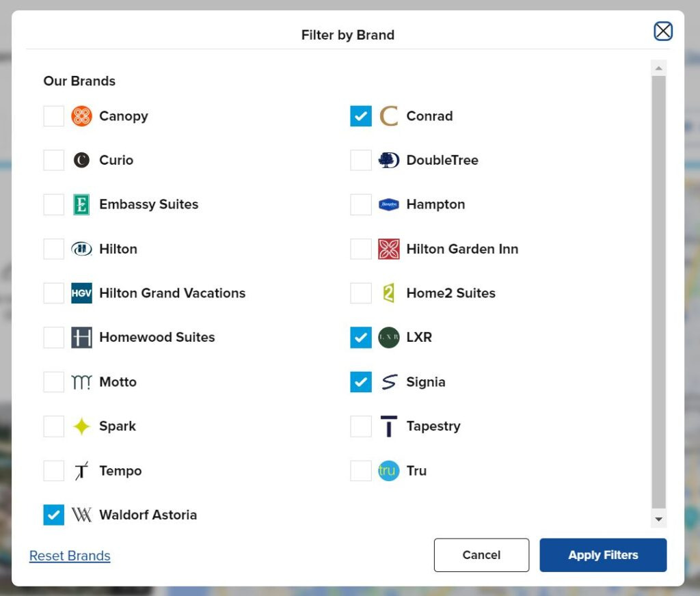Deselect the Waldorf Astoria checkbox
The image size is (700, 596).
click(x=53, y=515)
